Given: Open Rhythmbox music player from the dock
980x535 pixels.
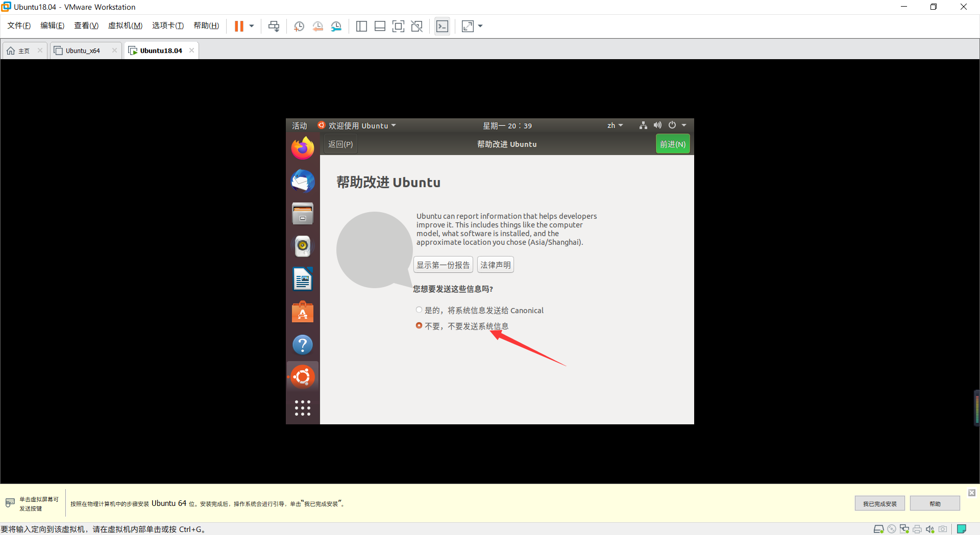Looking at the screenshot, I should (303, 246).
